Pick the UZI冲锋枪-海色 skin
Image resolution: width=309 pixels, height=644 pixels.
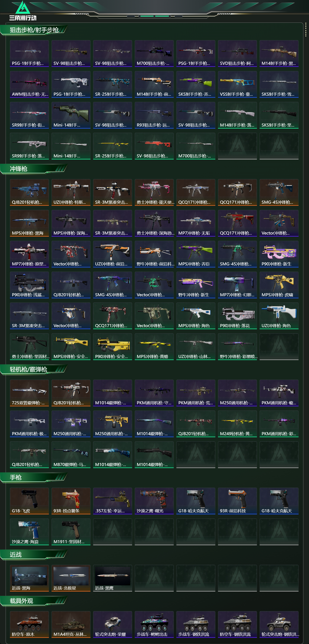(279, 316)
